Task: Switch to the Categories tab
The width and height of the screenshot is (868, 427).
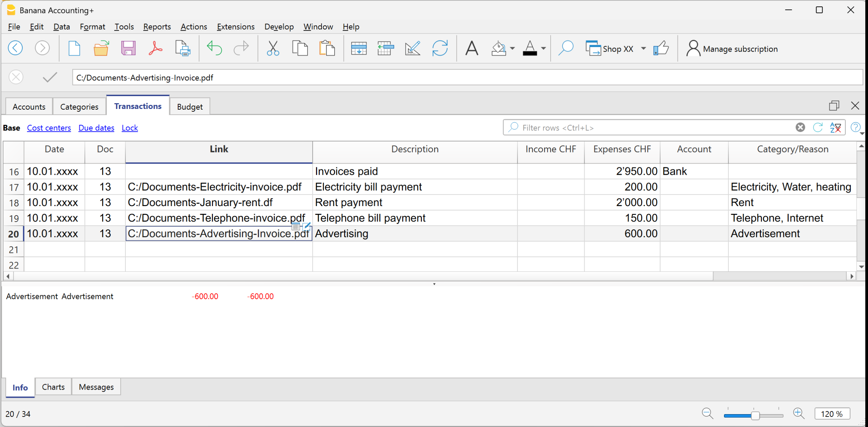Action: click(x=79, y=107)
